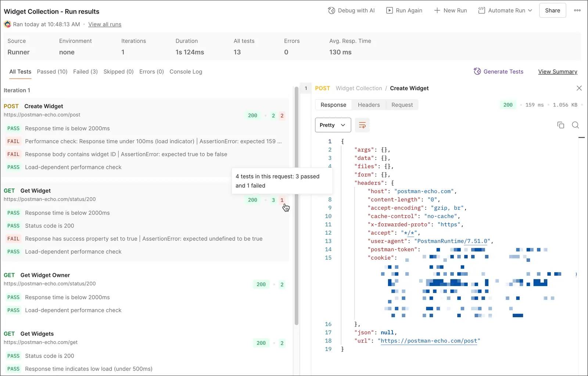Select the Request tab in response panel
This screenshot has width=588, height=376.
pos(402,105)
